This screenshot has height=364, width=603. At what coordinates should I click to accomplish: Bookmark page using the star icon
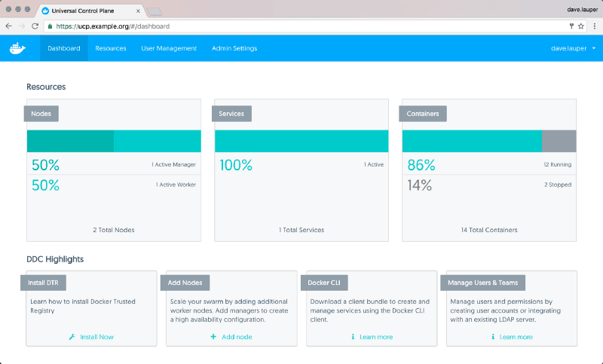(x=581, y=26)
